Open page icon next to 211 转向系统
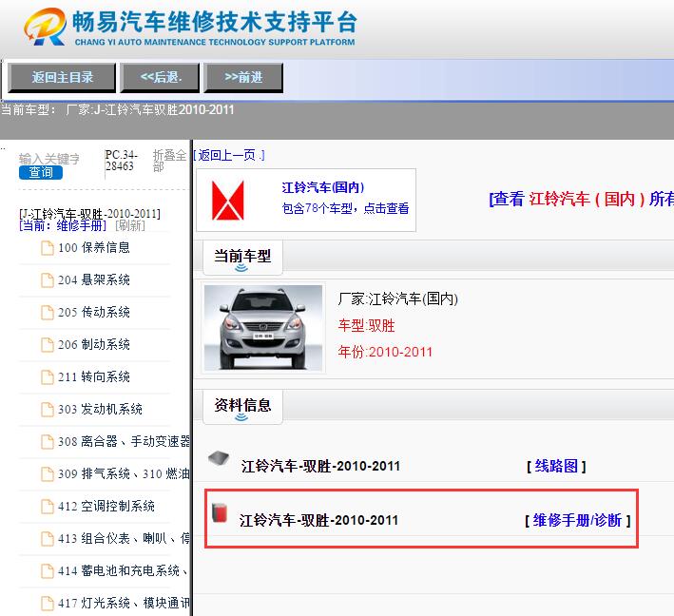This screenshot has height=616, width=674. click(48, 377)
